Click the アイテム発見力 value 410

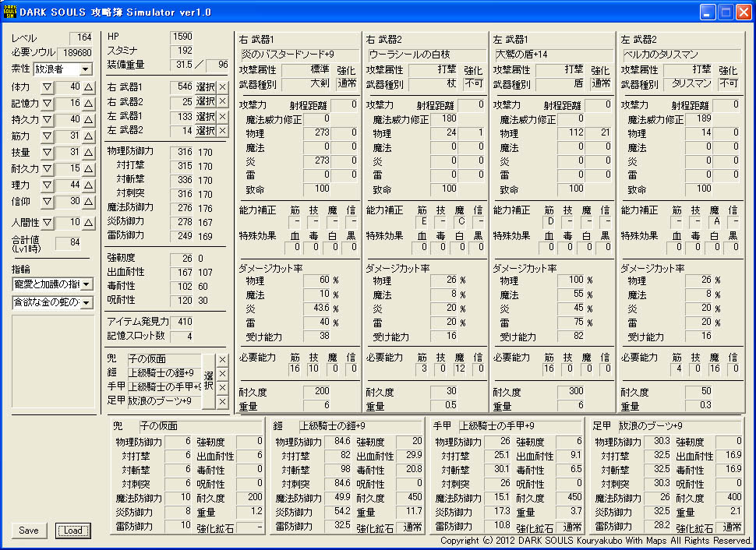[x=182, y=322]
